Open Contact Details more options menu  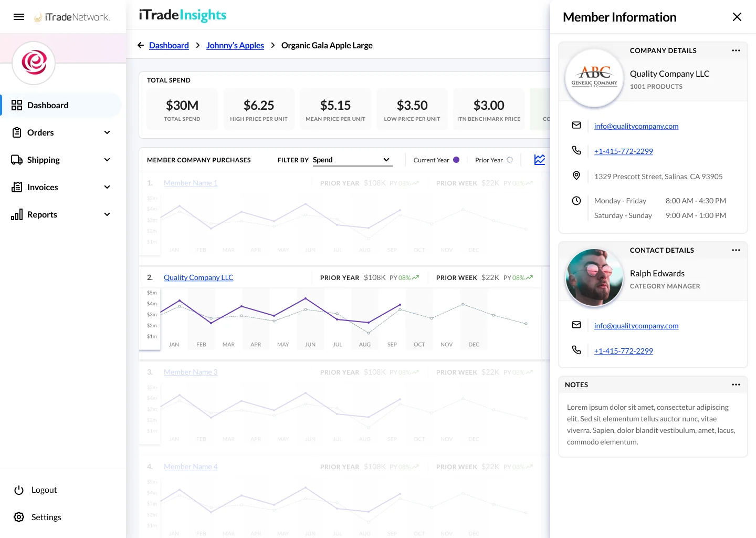(736, 250)
